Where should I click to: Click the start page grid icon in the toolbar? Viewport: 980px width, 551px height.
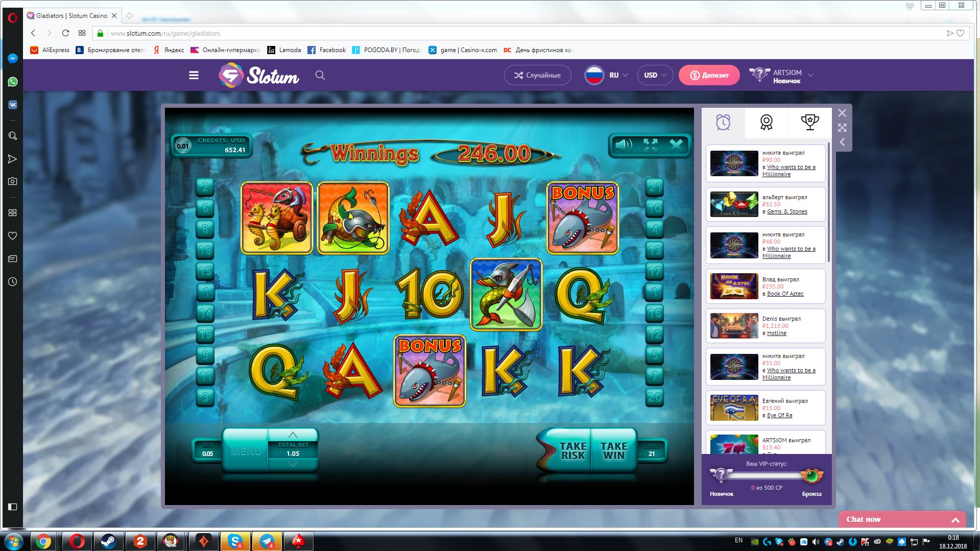(x=82, y=33)
